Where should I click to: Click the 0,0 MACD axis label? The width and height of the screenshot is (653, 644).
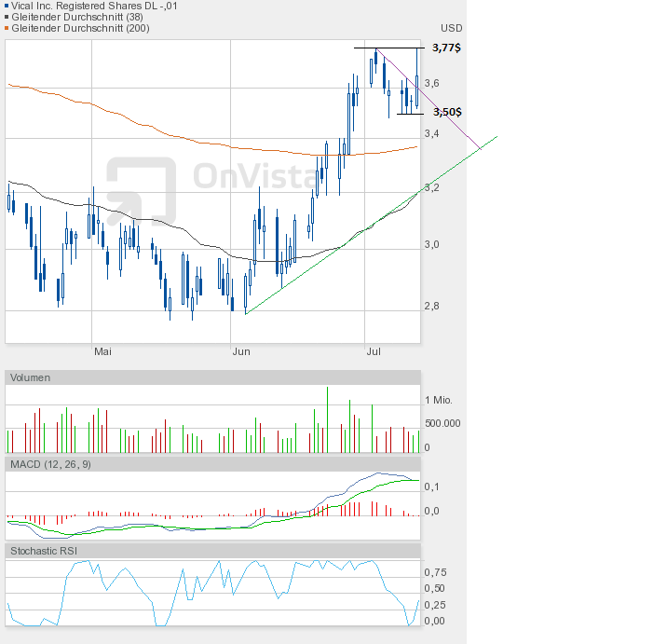pos(432,511)
